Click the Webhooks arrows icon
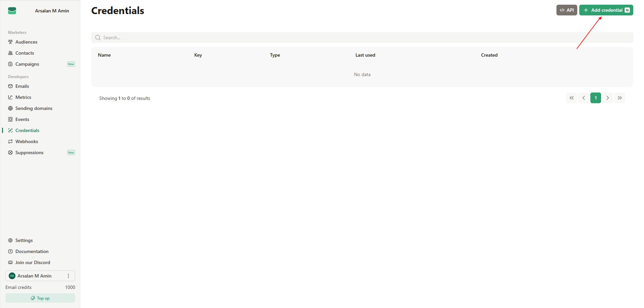Screen dimensions: 644x308 [x=10, y=141]
